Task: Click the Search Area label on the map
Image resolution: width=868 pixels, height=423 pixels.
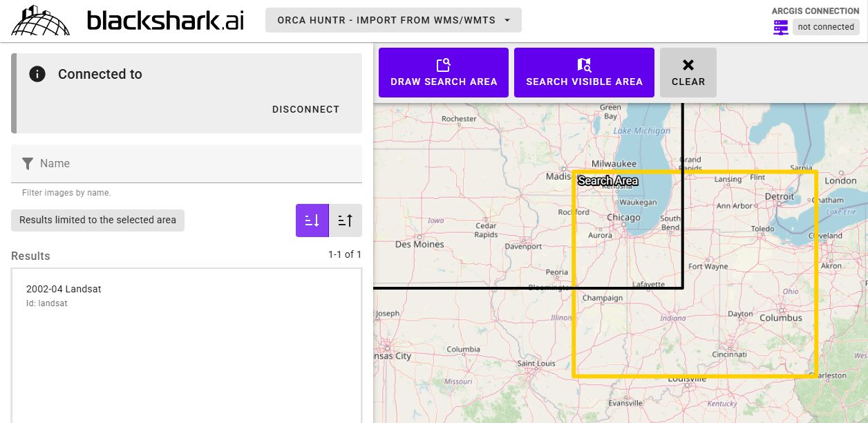Action: (607, 181)
